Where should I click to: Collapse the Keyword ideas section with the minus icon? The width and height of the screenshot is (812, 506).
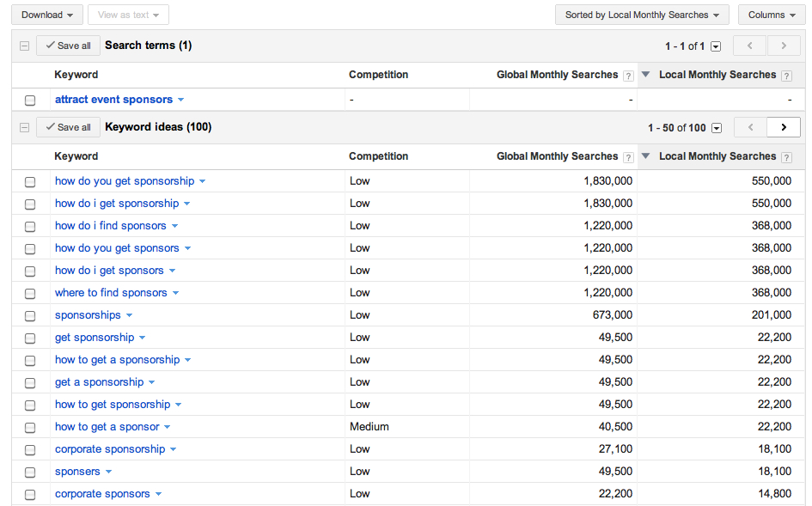pos(24,127)
